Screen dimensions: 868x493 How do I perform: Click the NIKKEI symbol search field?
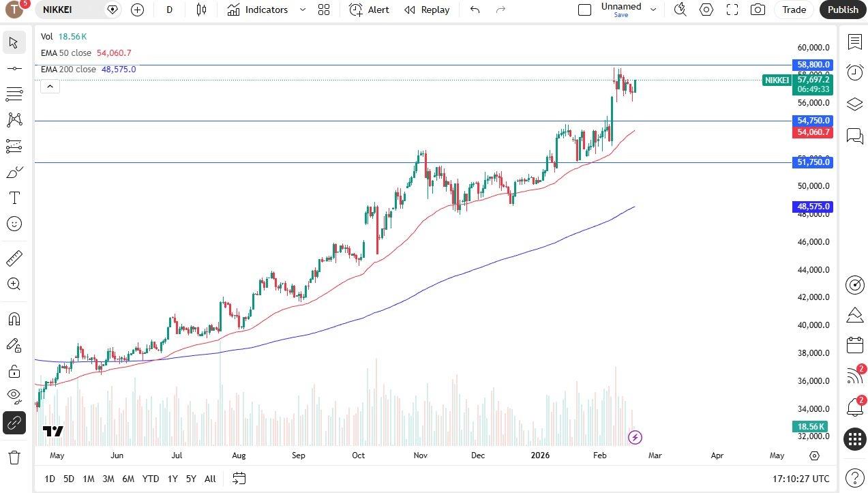(x=58, y=10)
